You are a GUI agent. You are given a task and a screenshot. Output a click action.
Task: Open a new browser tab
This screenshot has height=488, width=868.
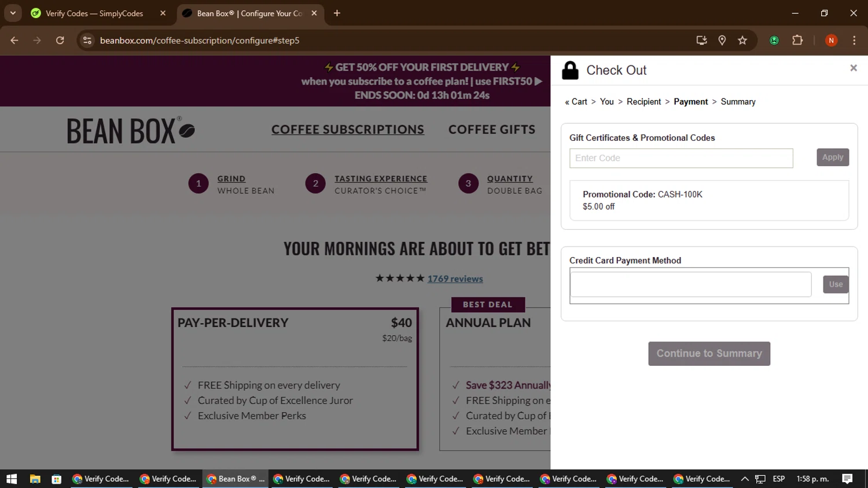click(x=337, y=13)
